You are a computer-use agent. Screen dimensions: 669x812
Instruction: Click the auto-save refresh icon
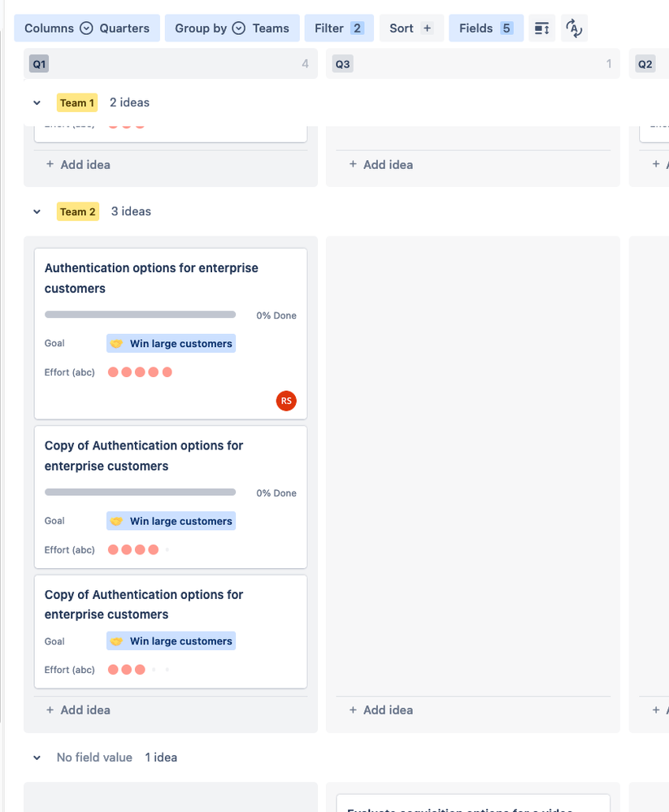pos(574,28)
